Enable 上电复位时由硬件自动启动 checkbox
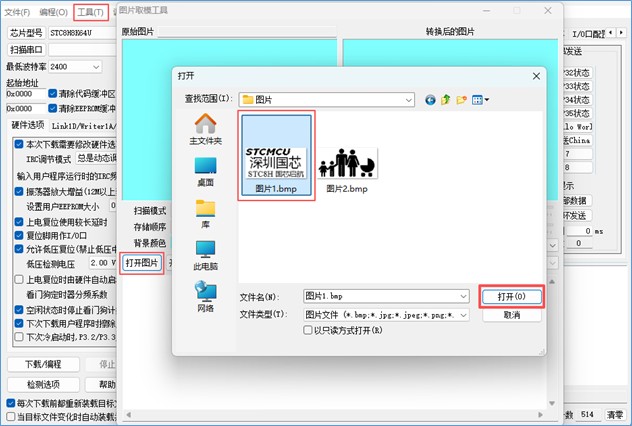This screenshot has height=426, width=632. [x=19, y=279]
